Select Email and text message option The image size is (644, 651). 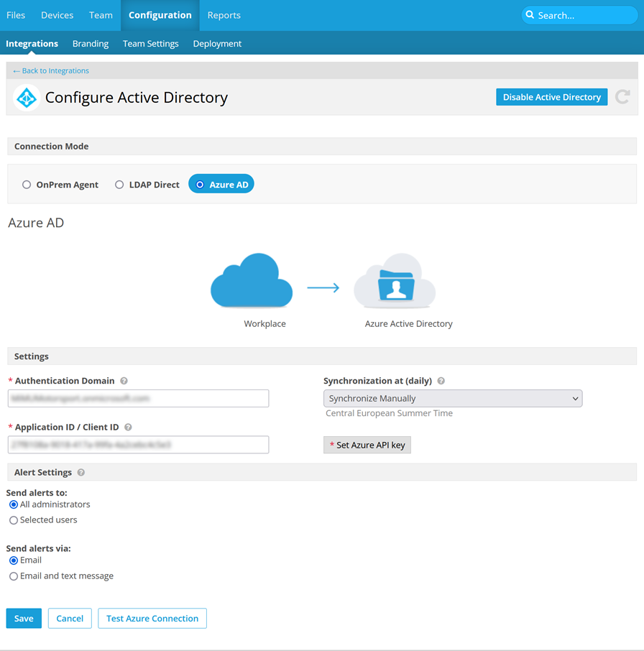pyautogui.click(x=14, y=576)
